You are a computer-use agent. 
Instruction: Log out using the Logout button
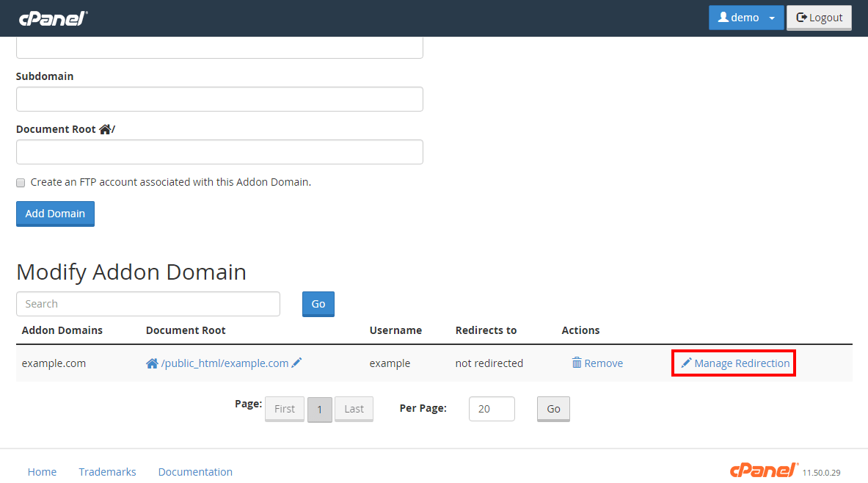pos(819,18)
